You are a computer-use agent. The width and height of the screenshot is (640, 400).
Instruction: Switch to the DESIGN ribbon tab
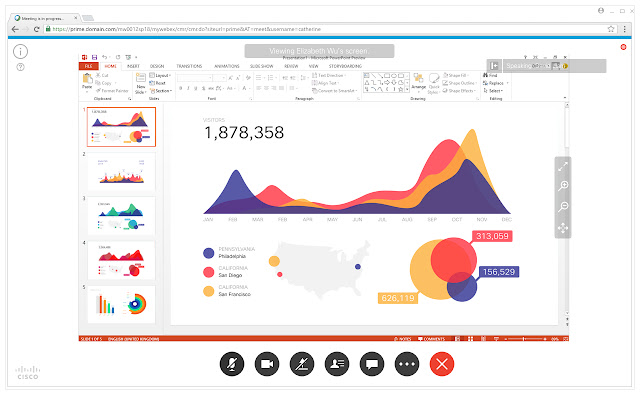[157, 66]
